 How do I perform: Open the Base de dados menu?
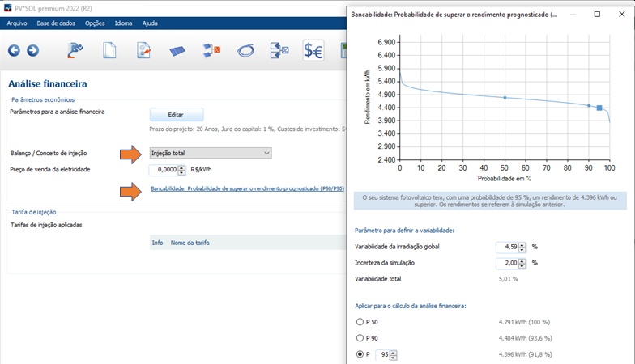pos(56,23)
